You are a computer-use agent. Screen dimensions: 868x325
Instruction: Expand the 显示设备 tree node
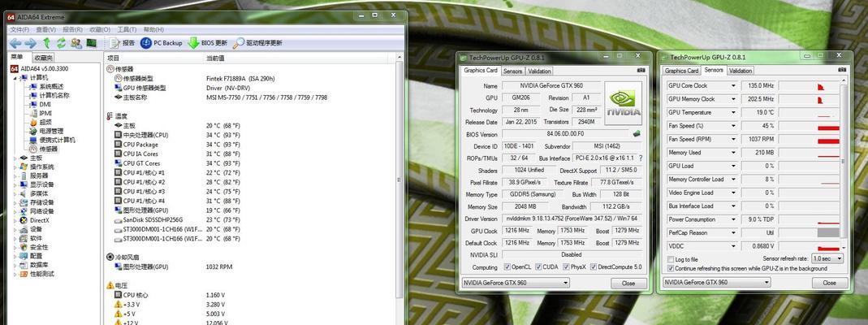(15, 185)
